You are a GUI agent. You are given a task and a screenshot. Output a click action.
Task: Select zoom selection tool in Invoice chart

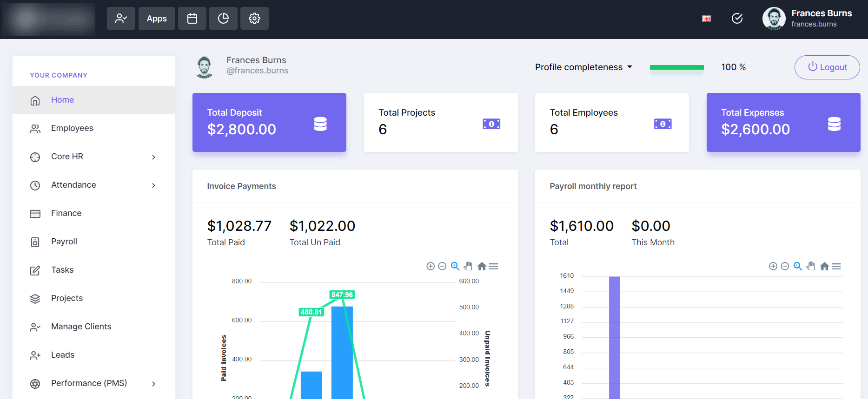[x=455, y=266]
